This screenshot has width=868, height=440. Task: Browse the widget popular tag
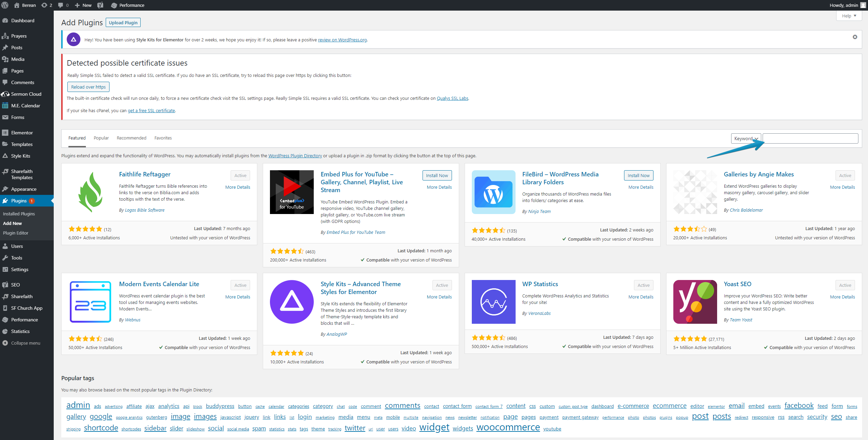click(434, 427)
